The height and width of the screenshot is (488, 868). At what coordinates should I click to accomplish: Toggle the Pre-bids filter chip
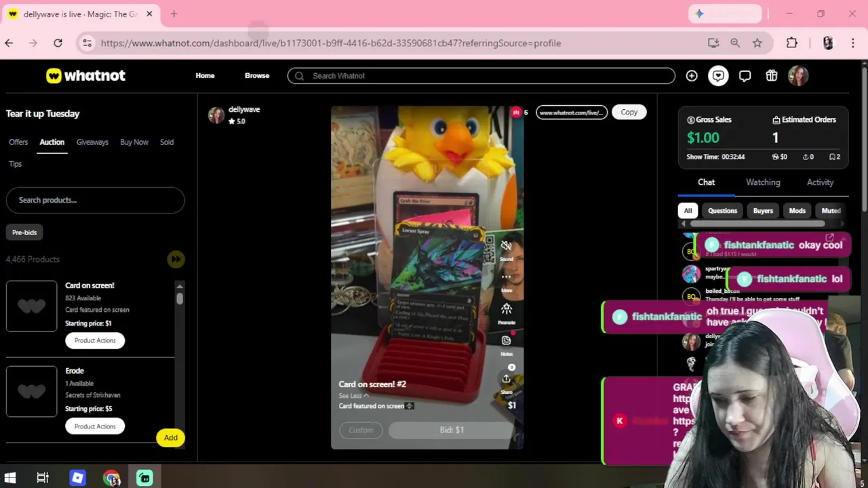click(x=24, y=232)
